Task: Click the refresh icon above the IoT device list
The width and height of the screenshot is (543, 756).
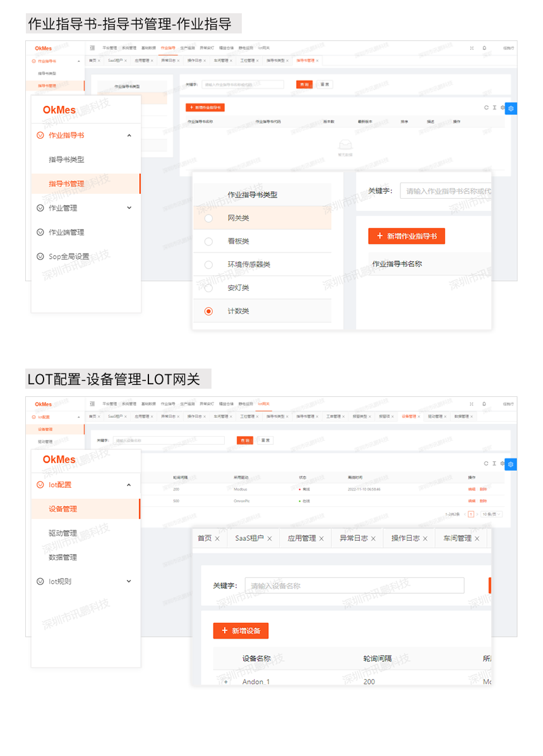Action: point(486,464)
